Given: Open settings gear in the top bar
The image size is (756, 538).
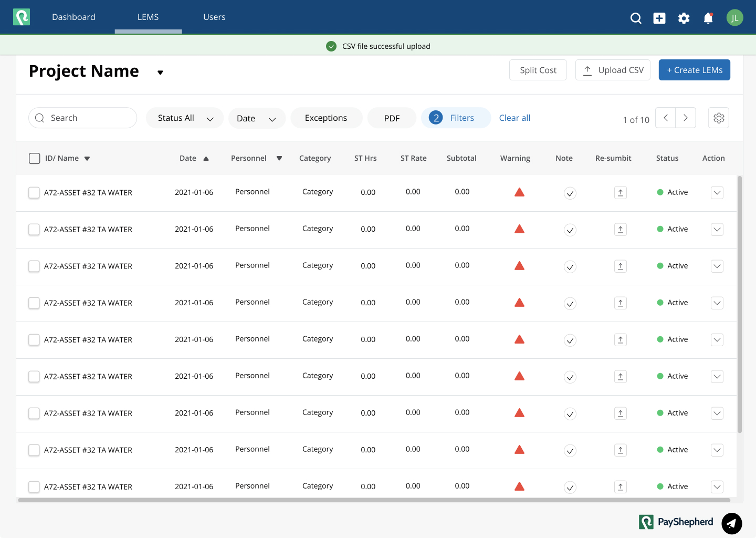Looking at the screenshot, I should point(684,18).
